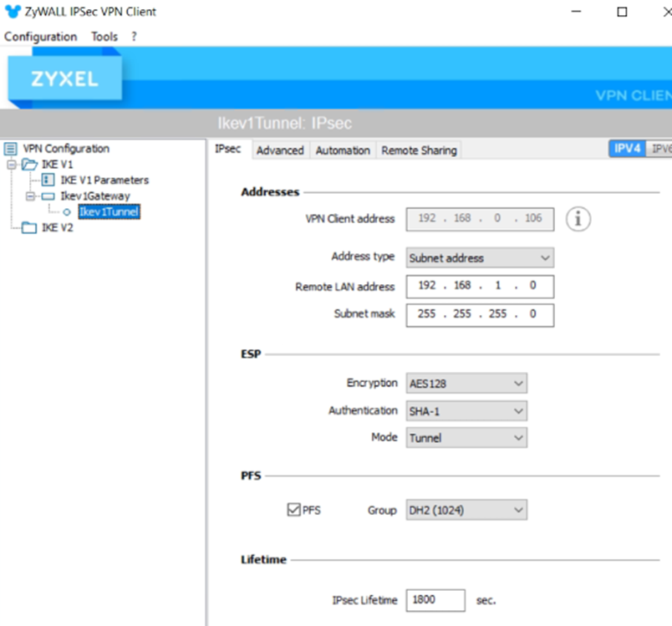Uncheck the PFS checkbox
Image resolution: width=672 pixels, height=626 pixels.
pos(293,509)
